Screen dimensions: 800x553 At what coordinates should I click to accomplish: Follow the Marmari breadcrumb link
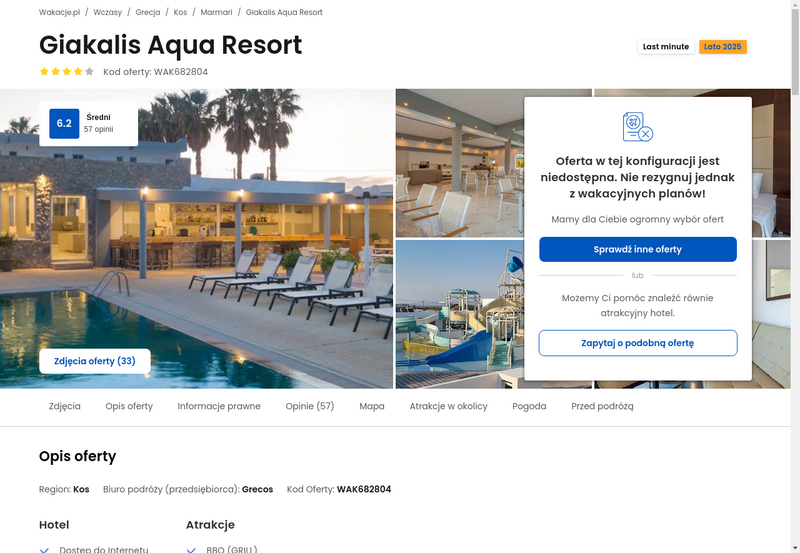point(216,12)
